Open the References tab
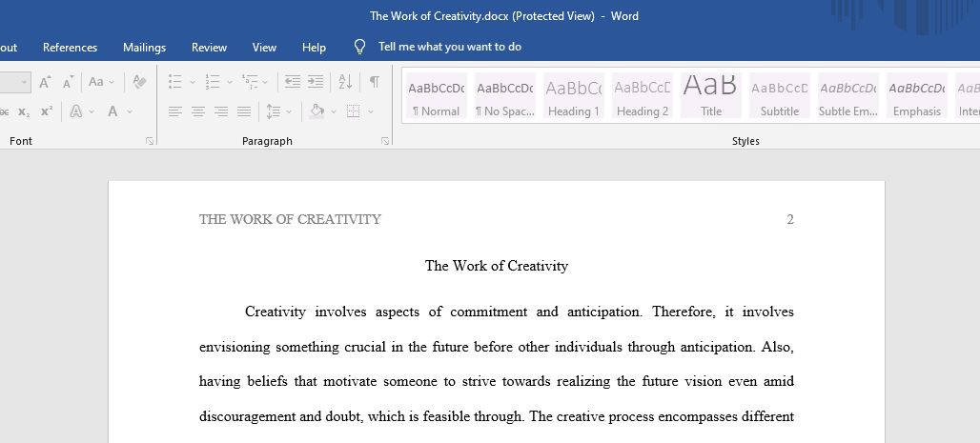980x443 pixels. [x=70, y=48]
